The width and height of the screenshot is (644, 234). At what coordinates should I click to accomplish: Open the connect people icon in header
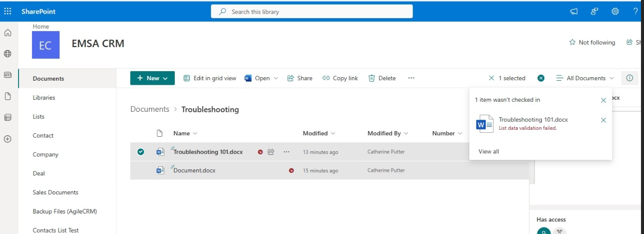[x=594, y=11]
